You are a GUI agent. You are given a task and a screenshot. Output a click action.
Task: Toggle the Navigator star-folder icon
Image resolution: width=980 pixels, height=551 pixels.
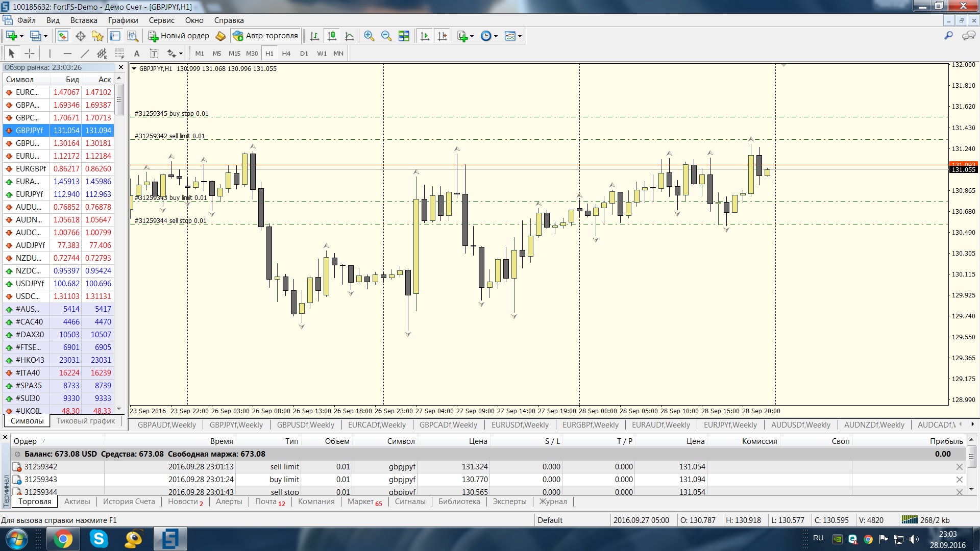[97, 36]
